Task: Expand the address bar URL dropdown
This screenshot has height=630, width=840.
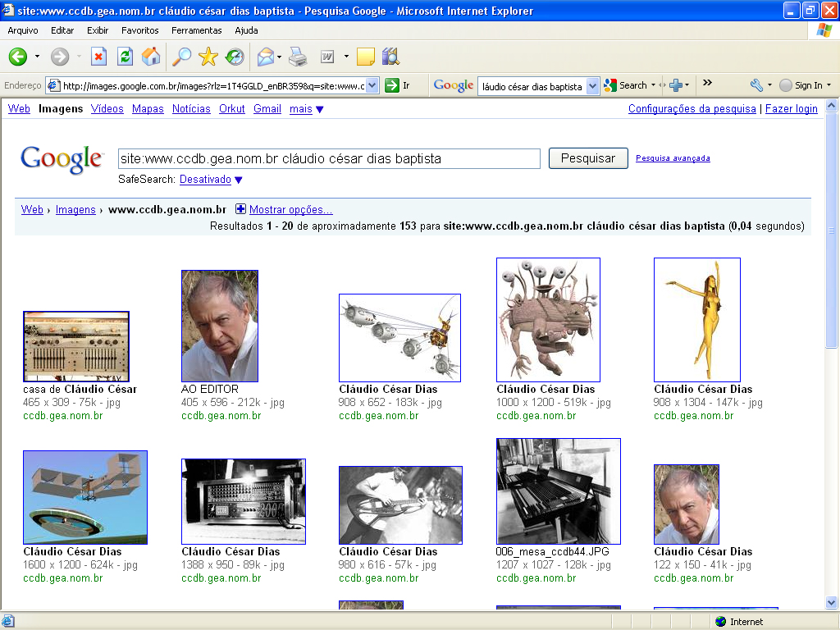Action: pos(372,85)
